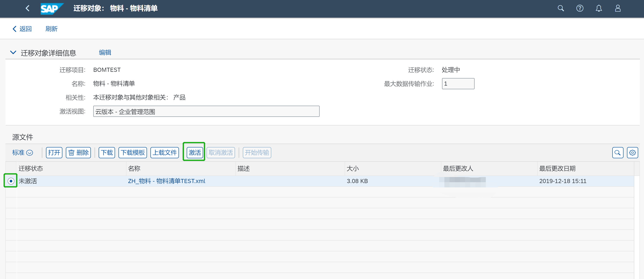
Task: Click the 取消激活 button
Action: click(221, 153)
